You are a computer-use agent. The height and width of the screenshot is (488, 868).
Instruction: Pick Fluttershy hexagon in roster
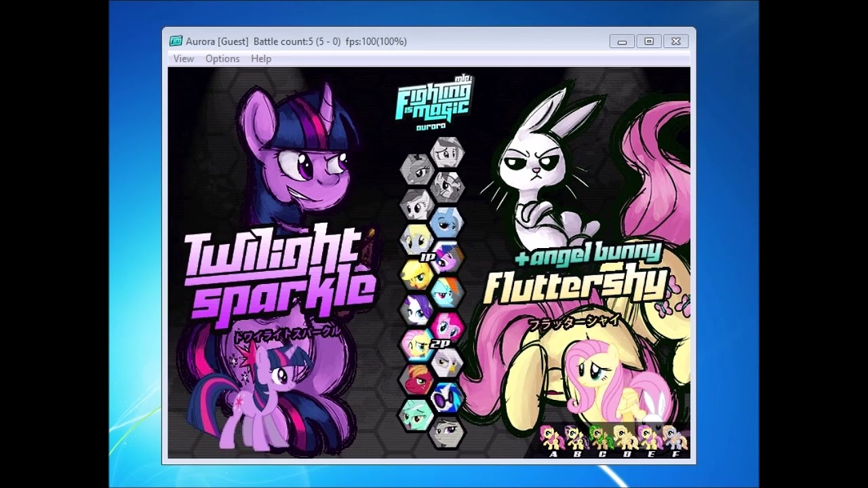(x=416, y=345)
